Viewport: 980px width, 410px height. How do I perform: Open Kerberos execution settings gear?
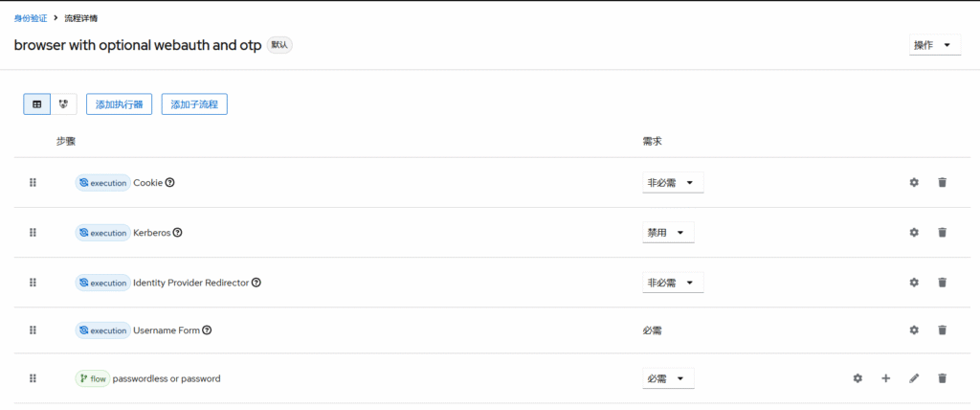coord(914,232)
